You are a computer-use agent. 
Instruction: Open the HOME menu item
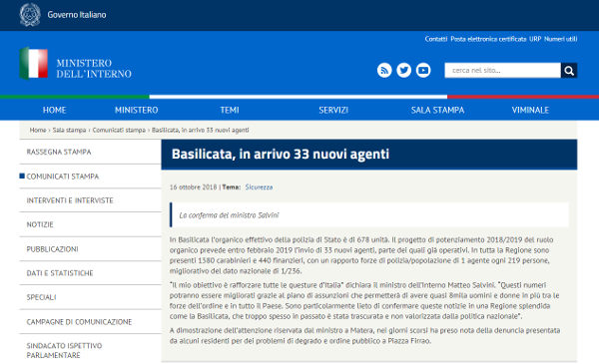pos(54,110)
